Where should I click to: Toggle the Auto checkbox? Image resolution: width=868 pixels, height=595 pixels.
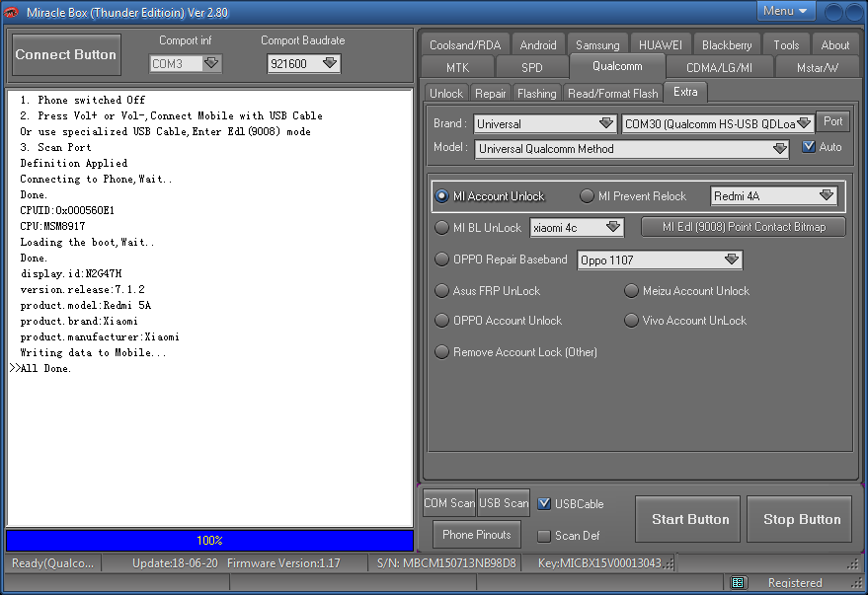tap(809, 147)
